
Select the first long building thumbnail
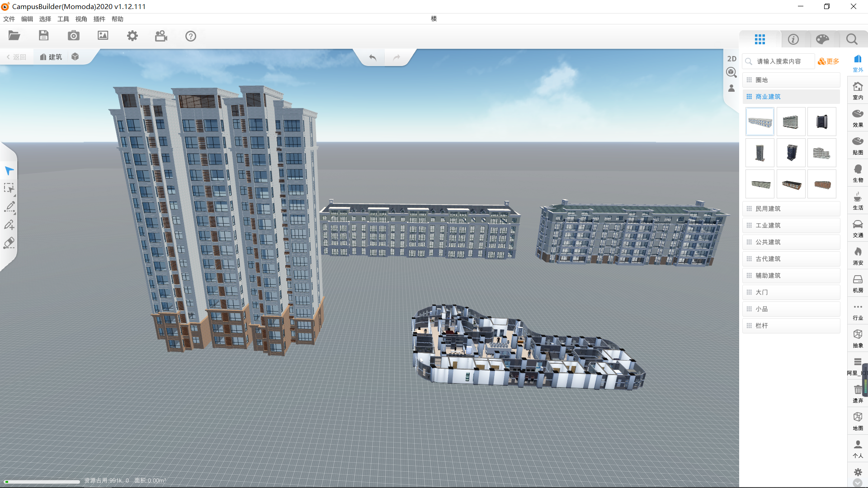760,122
